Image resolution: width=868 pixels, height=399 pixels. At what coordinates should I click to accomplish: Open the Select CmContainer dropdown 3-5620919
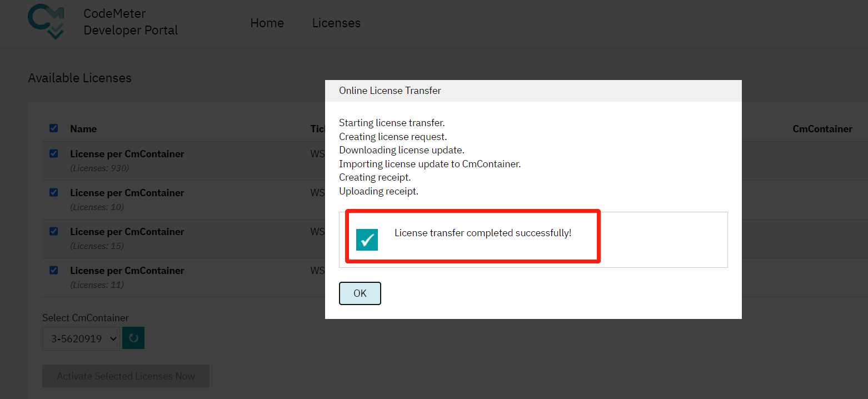81,338
